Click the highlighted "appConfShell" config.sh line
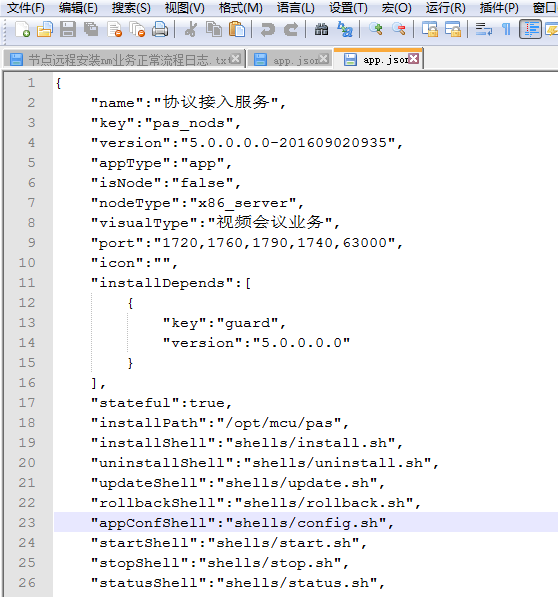This screenshot has width=558, height=597. click(x=242, y=523)
